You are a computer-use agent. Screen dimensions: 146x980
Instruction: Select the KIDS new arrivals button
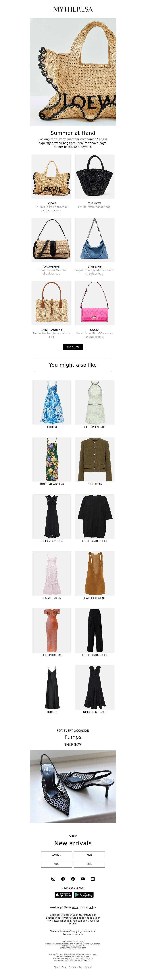(x=57, y=864)
